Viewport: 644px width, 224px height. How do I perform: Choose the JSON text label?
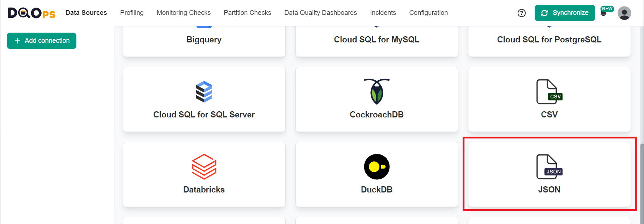coord(549,190)
